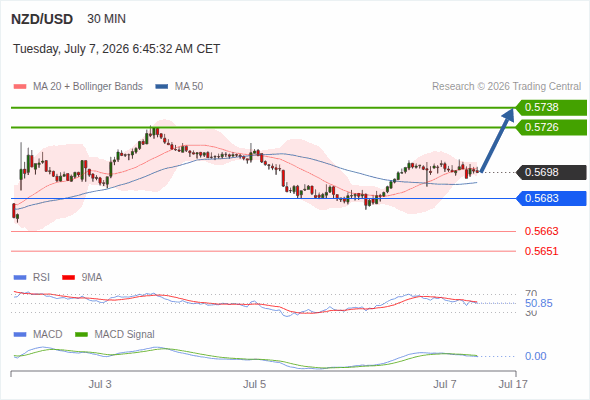
Task: Click the MA 20 + Bollinger Bands legend label
Action: (88, 87)
